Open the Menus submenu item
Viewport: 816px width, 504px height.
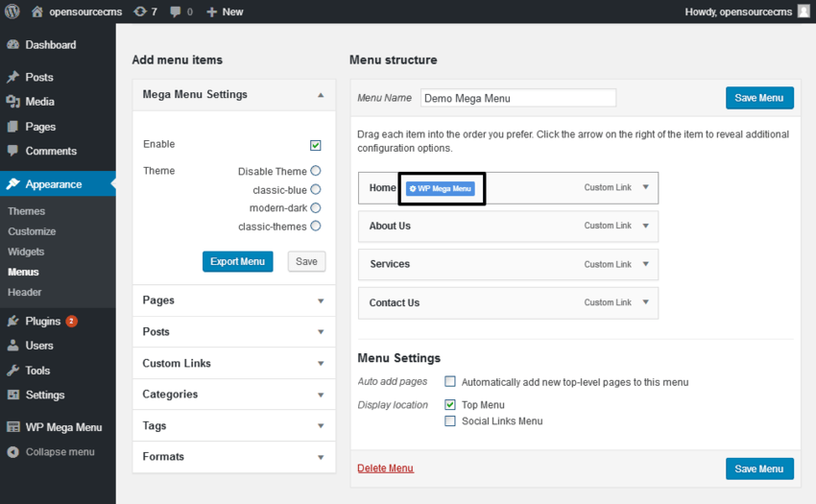click(23, 272)
